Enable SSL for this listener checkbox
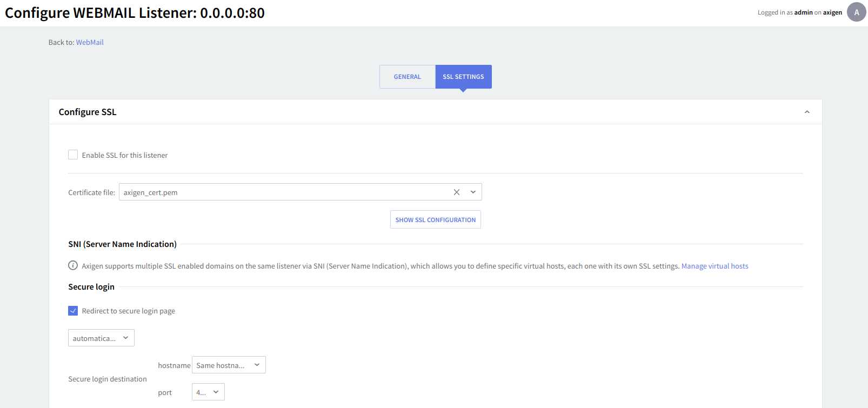The image size is (868, 408). pyautogui.click(x=73, y=155)
